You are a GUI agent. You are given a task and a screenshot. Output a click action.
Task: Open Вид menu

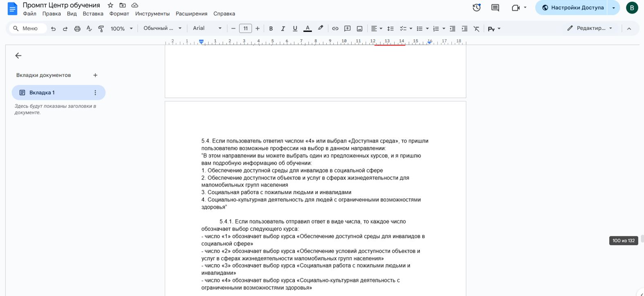(x=72, y=13)
